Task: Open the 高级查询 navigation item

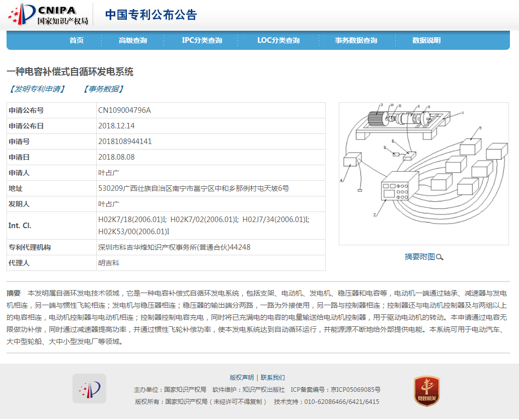Action: [x=133, y=40]
